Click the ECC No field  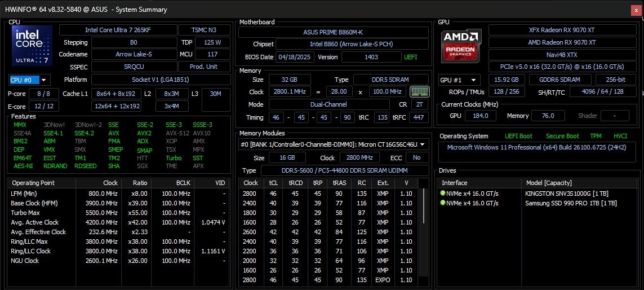click(417, 157)
